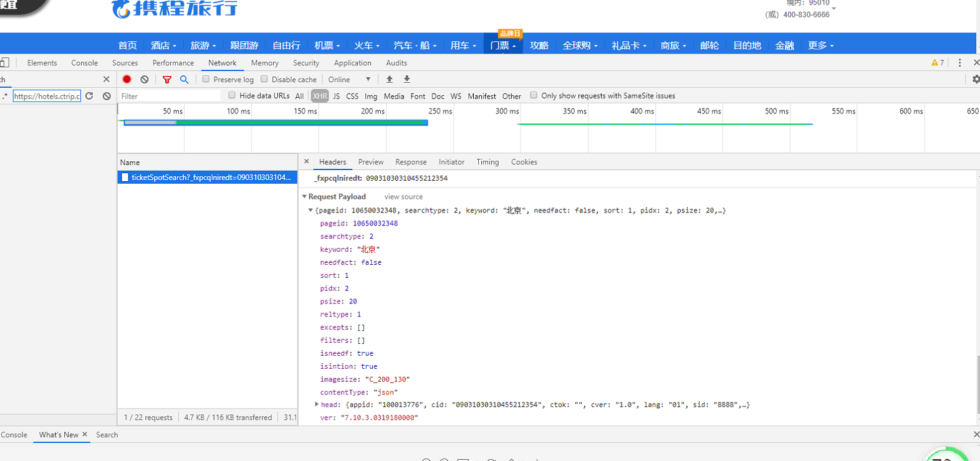This screenshot has height=461, width=980.
Task: Collapse the pageid payload object arrow
Action: pyautogui.click(x=310, y=211)
